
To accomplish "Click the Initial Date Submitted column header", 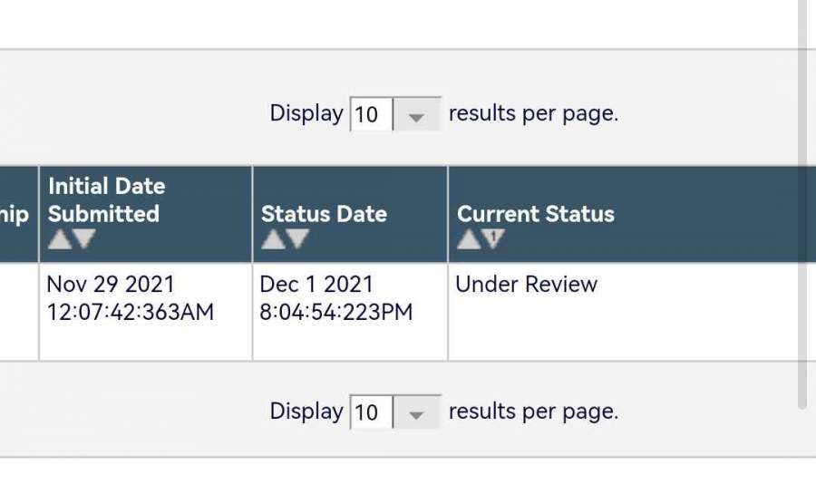I will point(105,200).
